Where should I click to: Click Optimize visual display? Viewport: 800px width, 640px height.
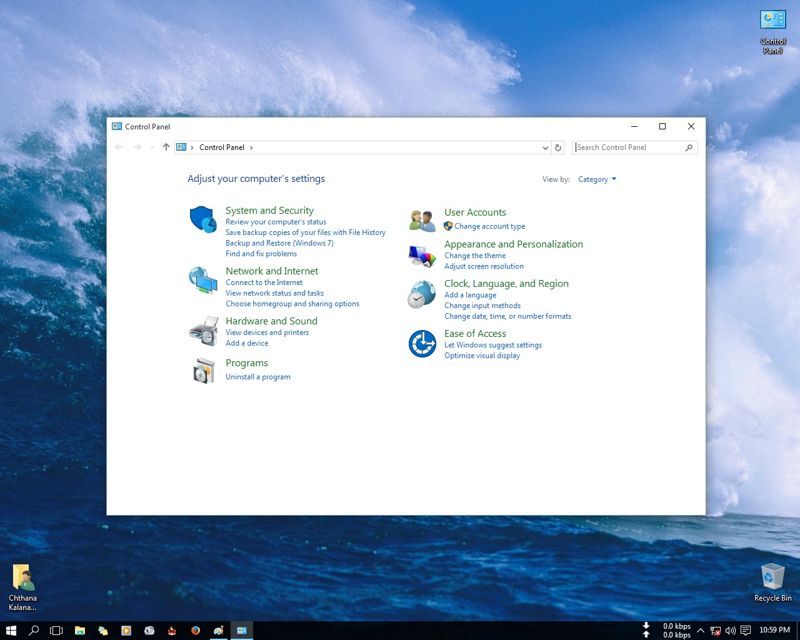(482, 356)
